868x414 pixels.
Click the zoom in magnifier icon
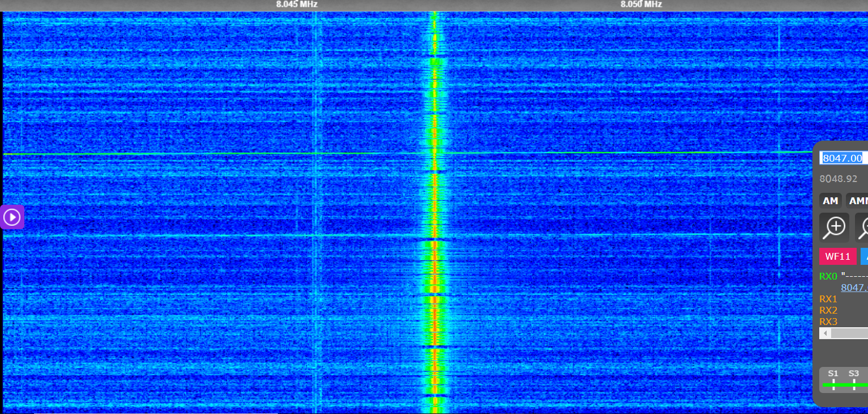(835, 227)
